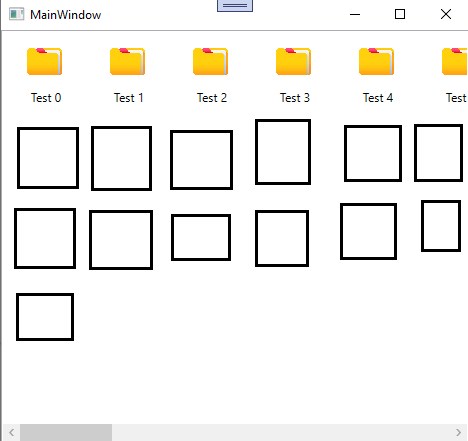Click the "Test 0" label

pos(46,98)
